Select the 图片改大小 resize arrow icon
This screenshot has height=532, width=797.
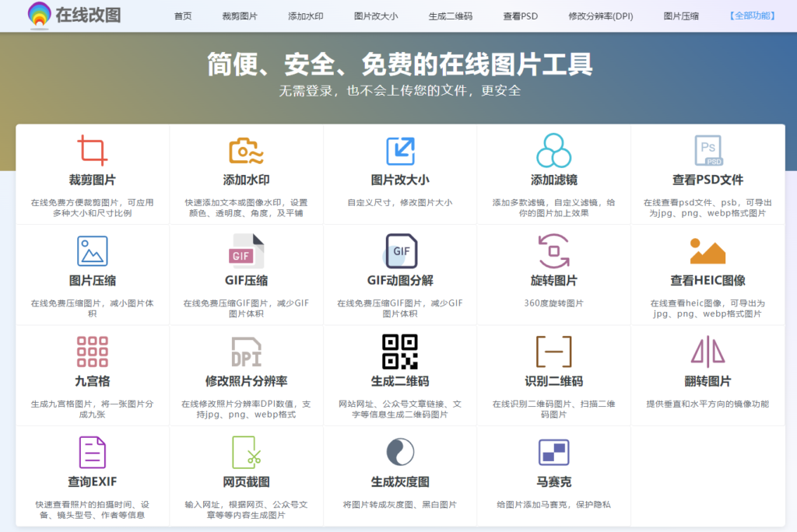[x=400, y=150]
